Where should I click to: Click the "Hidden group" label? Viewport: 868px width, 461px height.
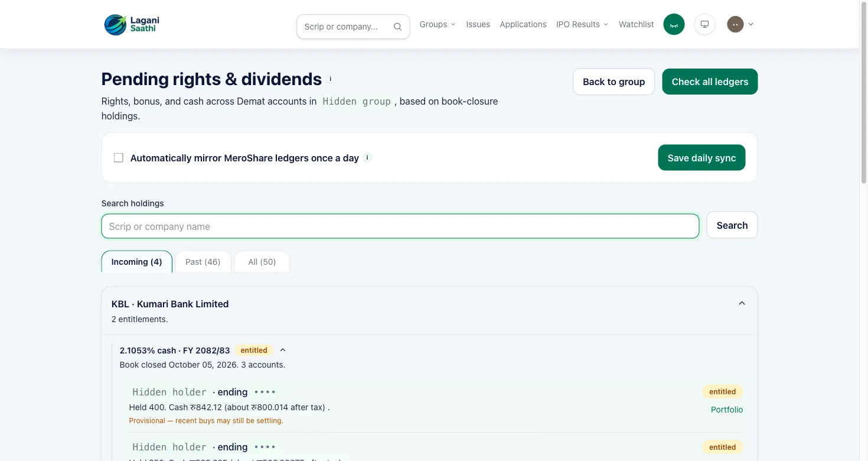pyautogui.click(x=357, y=101)
